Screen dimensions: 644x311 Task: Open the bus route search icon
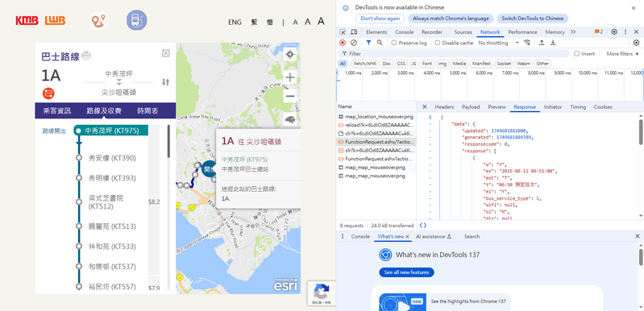[137, 20]
